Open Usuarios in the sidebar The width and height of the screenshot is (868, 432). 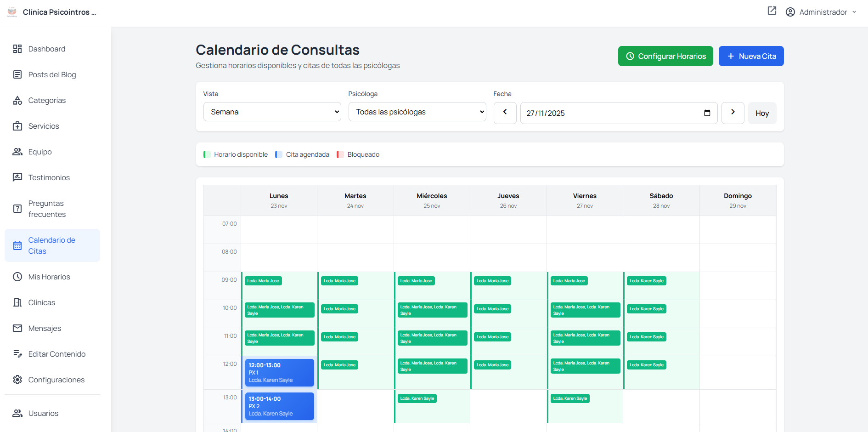[x=52, y=413]
